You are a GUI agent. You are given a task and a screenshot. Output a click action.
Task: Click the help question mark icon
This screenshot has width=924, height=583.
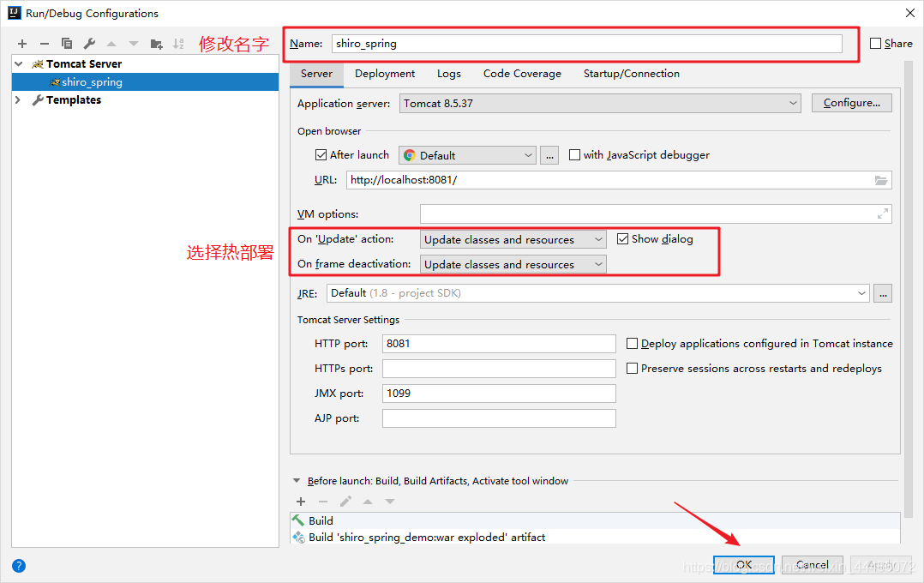click(x=19, y=566)
